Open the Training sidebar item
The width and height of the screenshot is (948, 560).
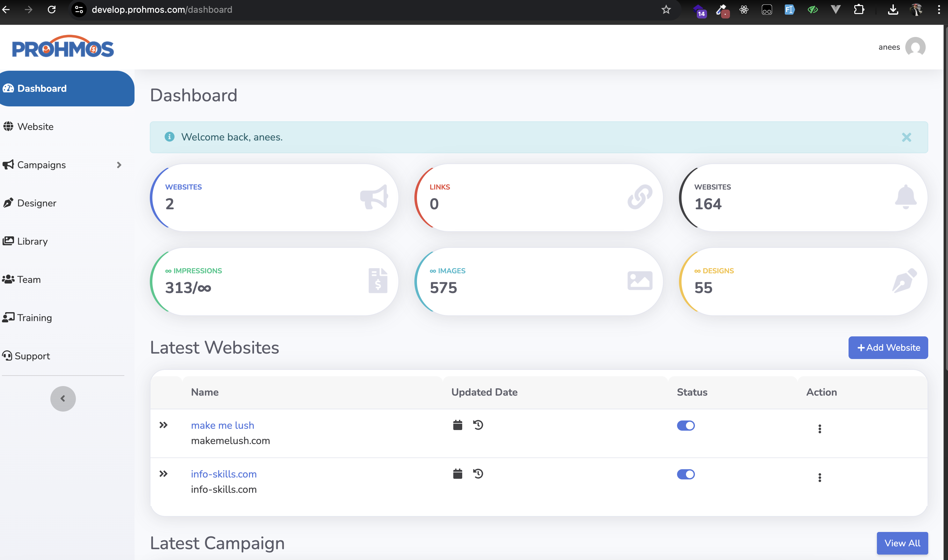(27, 318)
